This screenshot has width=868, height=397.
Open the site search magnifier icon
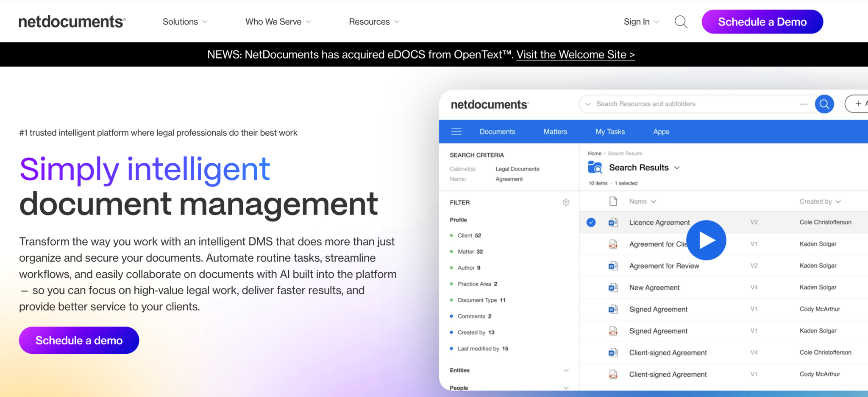pos(681,22)
